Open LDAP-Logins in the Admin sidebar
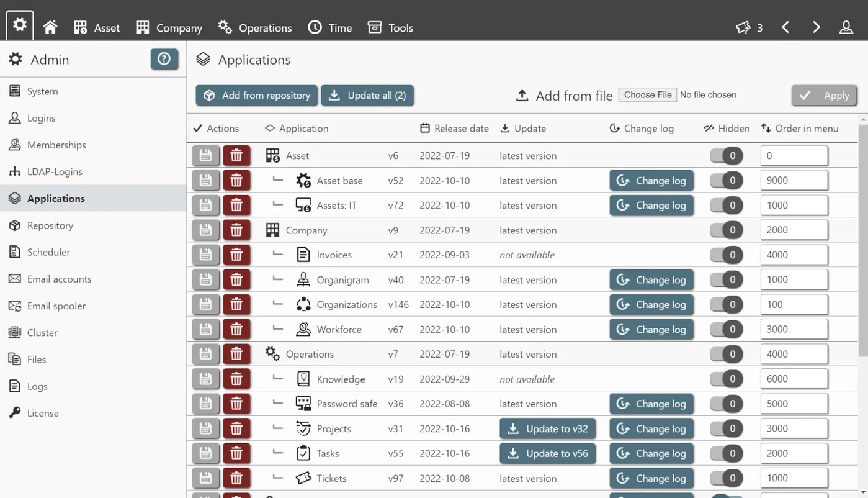 coord(93,171)
